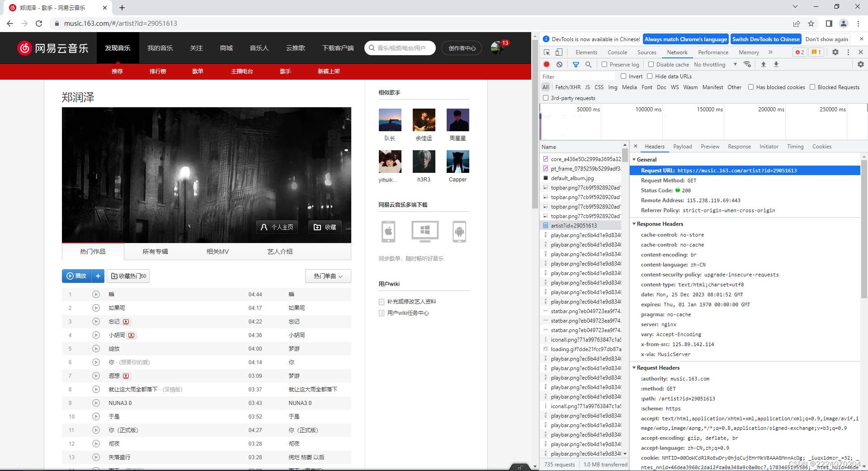Open a new Chrome tab
Image resolution: width=868 pixels, height=471 pixels.
pyautogui.click(x=122, y=8)
